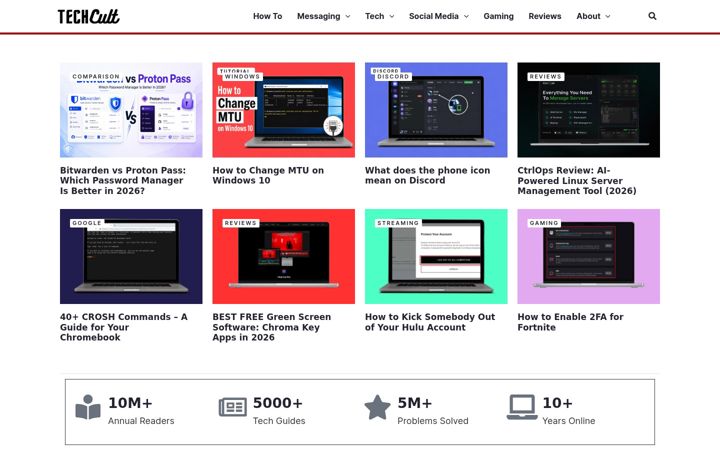Click the Discord phone icon thumbnail
Image resolution: width=720 pixels, height=450 pixels.
(x=436, y=110)
